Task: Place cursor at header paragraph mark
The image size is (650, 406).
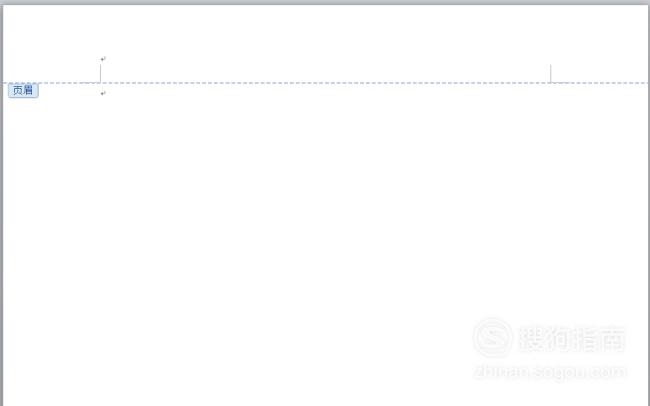Action: pos(103,59)
